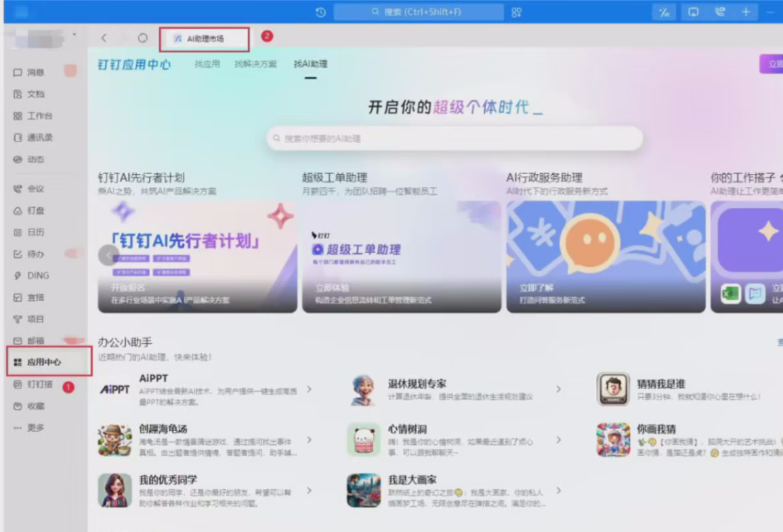
Task: Switch to the 找应用 tab
Action: click(x=207, y=64)
